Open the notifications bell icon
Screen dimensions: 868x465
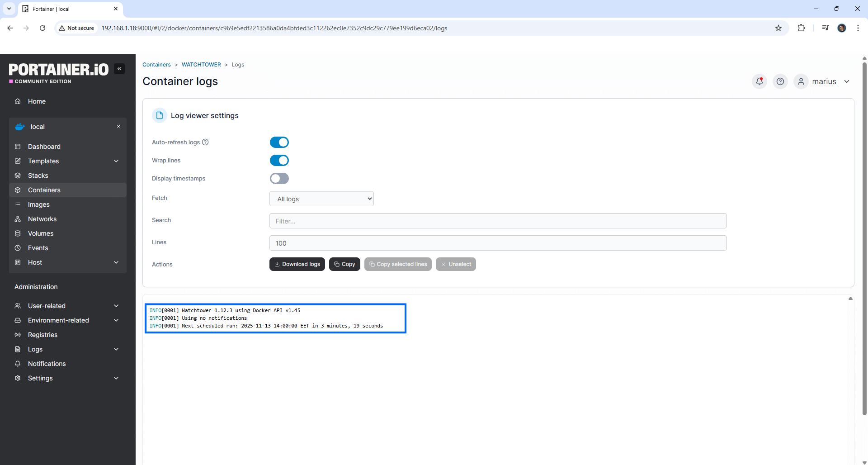click(x=759, y=81)
